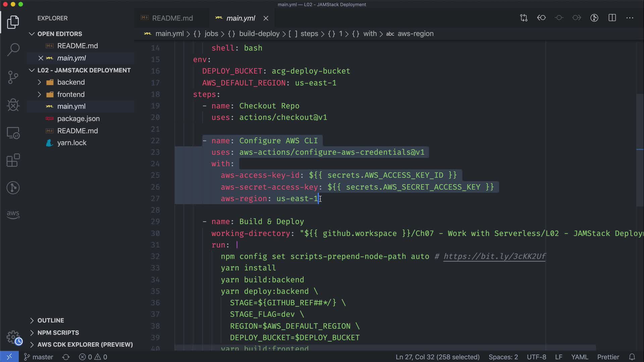
Task: Change the YAML language mode
Action: click(x=579, y=357)
